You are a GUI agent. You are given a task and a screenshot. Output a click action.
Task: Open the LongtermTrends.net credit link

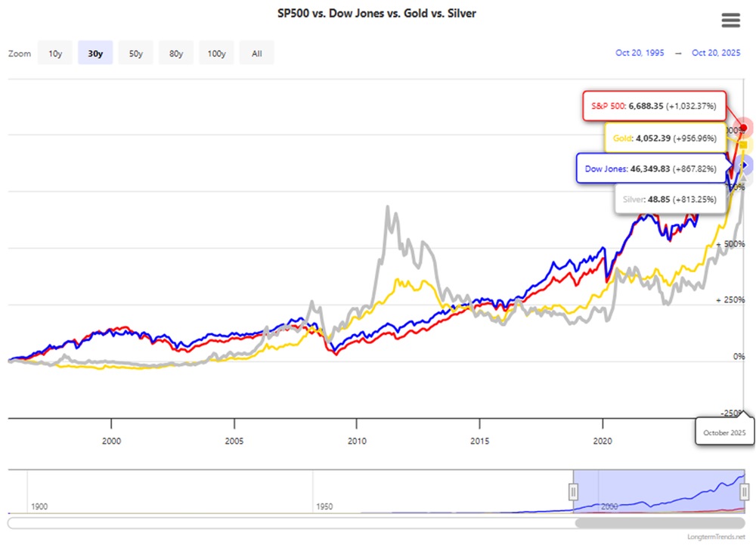click(714, 537)
